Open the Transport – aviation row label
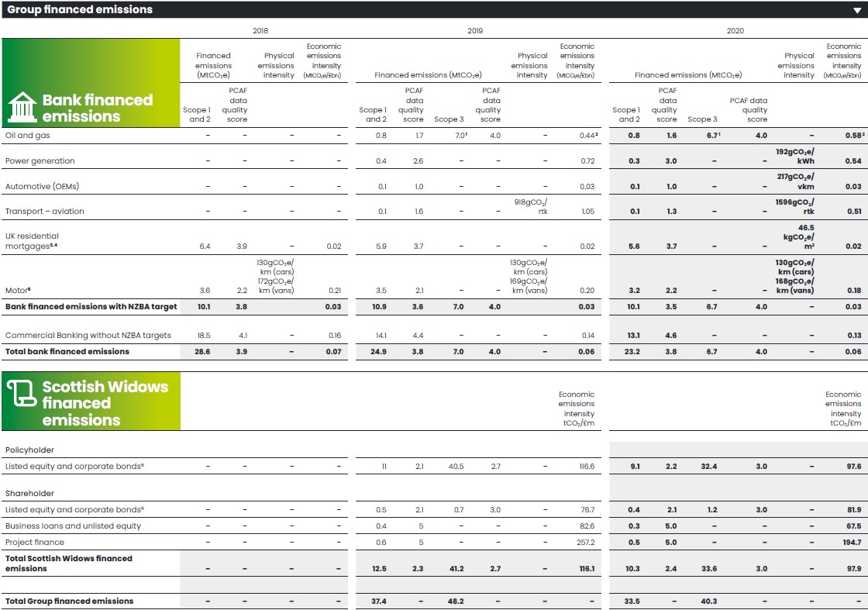This screenshot has height=610, width=868. (x=45, y=212)
